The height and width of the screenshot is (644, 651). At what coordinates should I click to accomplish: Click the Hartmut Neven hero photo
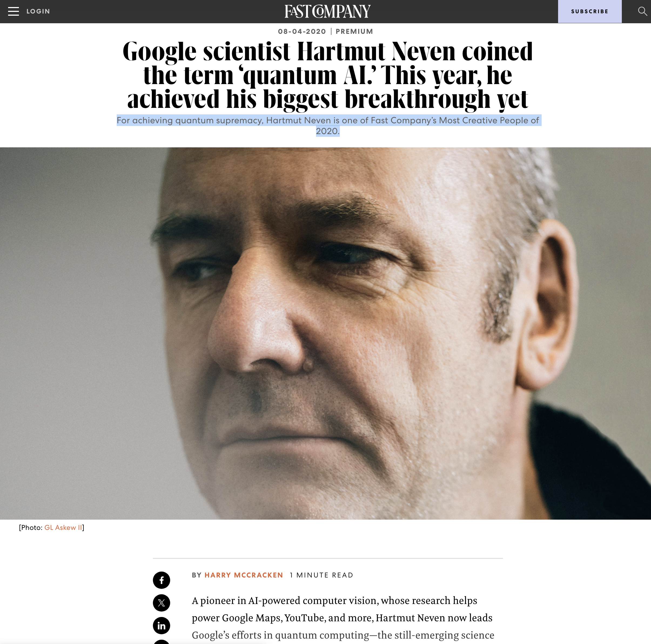[325, 333]
